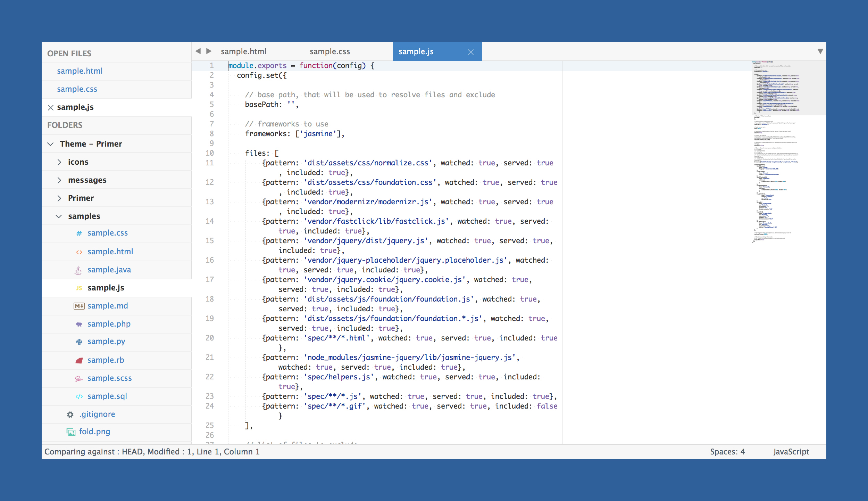This screenshot has width=868, height=501.
Task: Click the Java cup icon beside sample.java
Action: (78, 270)
